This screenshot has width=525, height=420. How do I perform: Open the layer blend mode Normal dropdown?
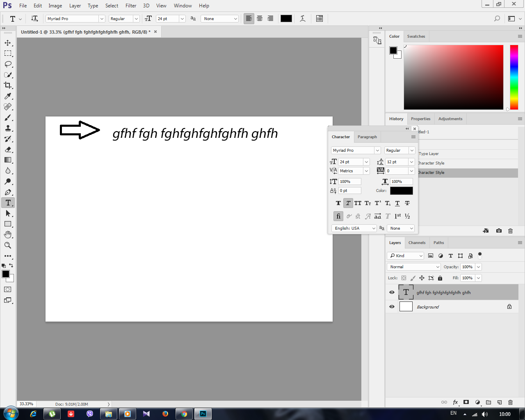click(413, 267)
